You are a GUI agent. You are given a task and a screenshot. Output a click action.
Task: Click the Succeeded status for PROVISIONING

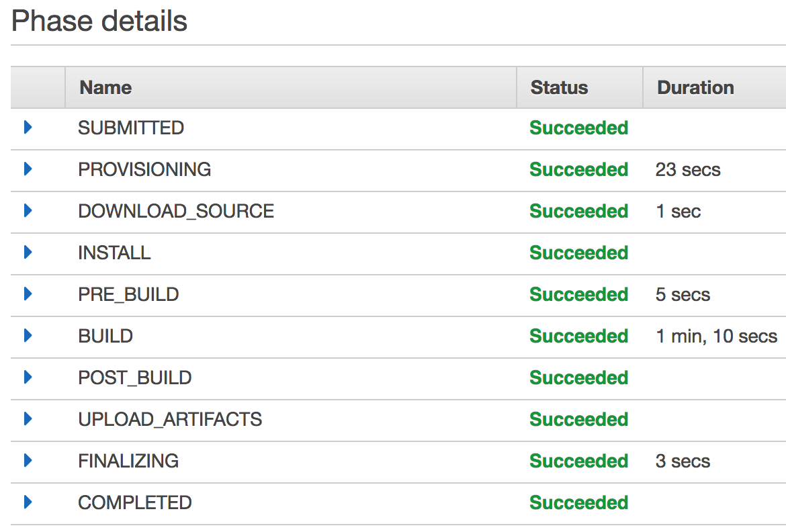[x=579, y=169]
